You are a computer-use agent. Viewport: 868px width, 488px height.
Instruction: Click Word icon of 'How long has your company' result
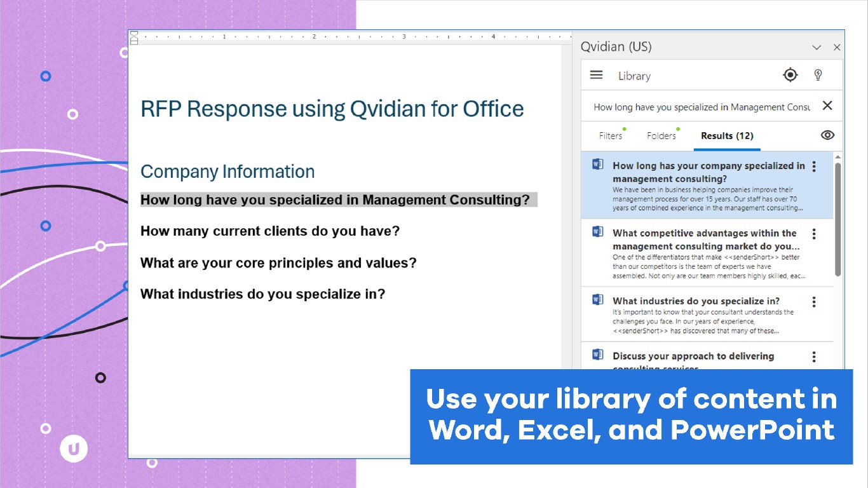click(x=597, y=164)
